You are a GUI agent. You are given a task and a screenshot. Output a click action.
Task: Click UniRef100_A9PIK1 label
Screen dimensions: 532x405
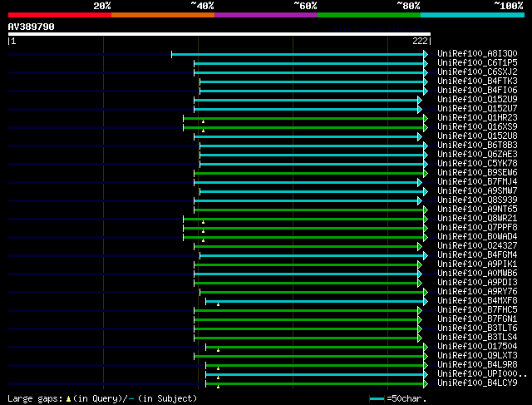click(x=477, y=264)
